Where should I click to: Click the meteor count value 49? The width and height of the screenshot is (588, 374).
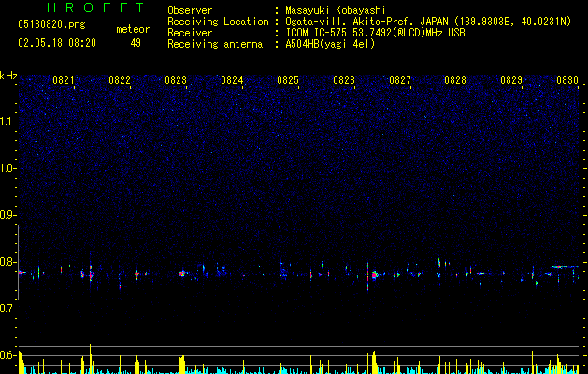(x=136, y=43)
